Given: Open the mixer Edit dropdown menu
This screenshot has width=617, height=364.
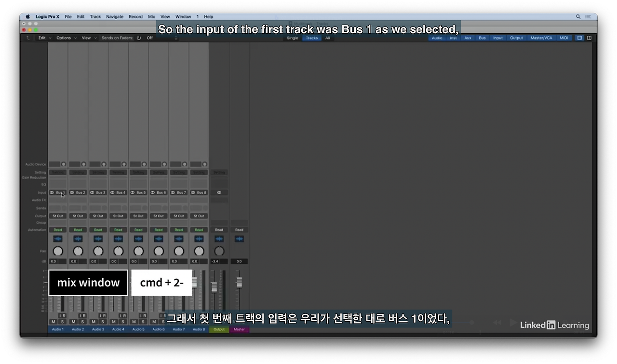Looking at the screenshot, I should tap(44, 38).
